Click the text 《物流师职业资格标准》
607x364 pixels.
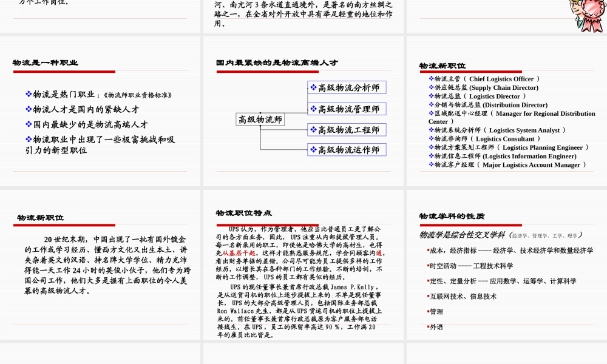(x=137, y=95)
